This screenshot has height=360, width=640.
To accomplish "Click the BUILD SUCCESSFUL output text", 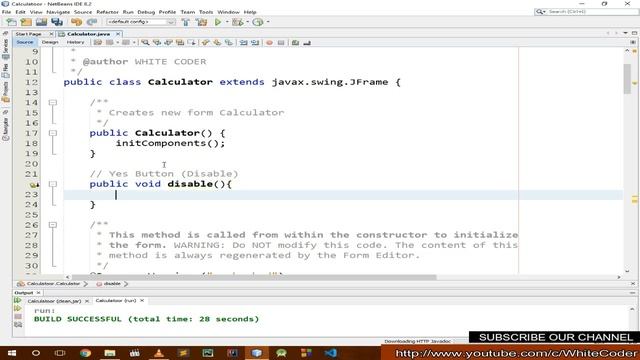I will click(x=147, y=319).
